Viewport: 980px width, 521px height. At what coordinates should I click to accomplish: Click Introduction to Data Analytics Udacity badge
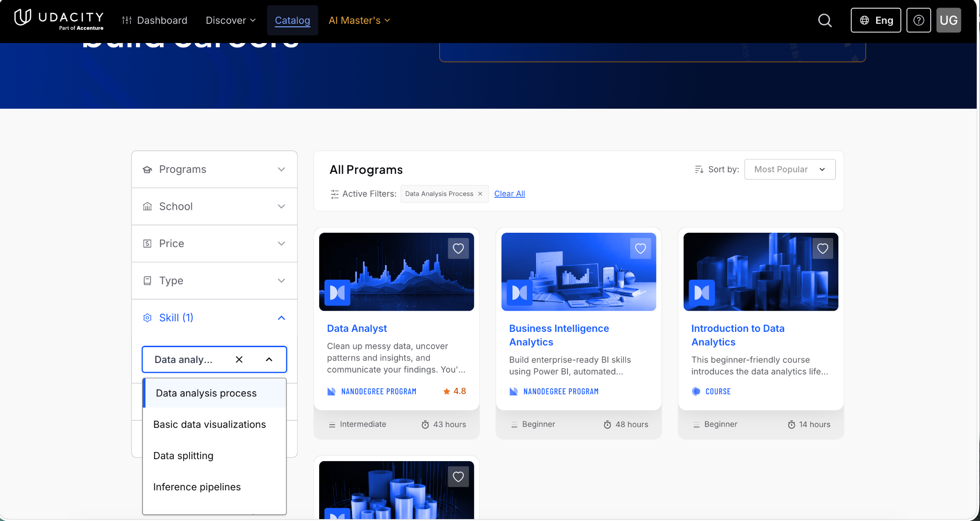702,293
